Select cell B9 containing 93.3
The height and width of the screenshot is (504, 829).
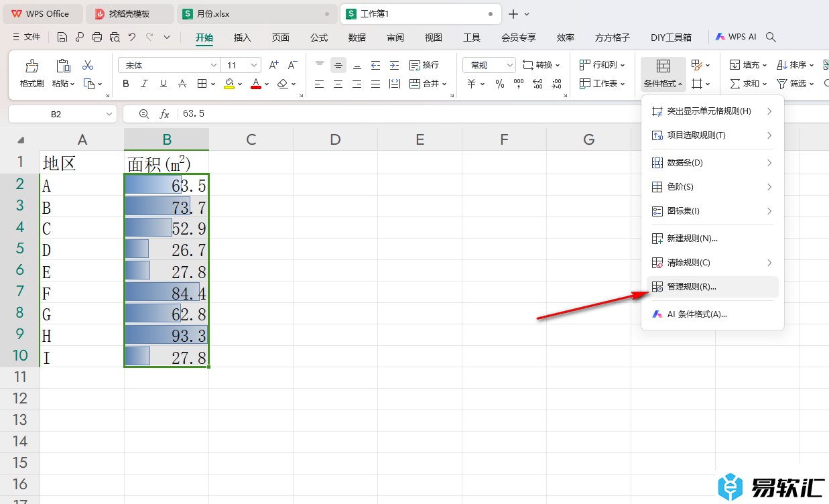point(166,334)
